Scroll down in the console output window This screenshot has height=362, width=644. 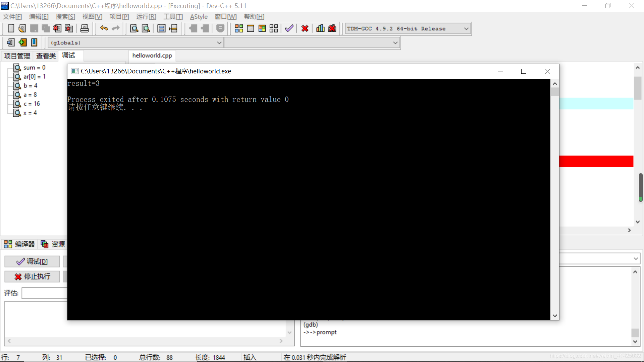pyautogui.click(x=555, y=316)
